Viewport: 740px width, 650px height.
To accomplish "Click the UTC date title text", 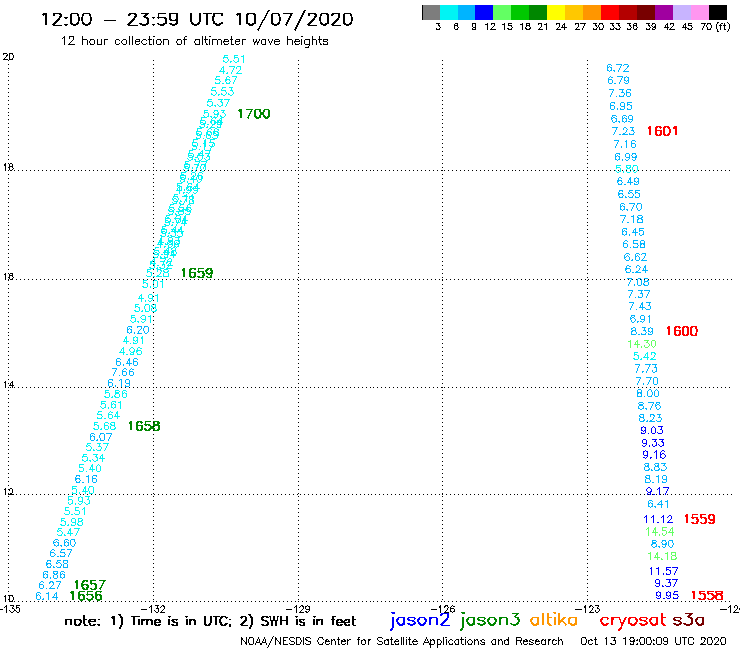I will tap(197, 19).
